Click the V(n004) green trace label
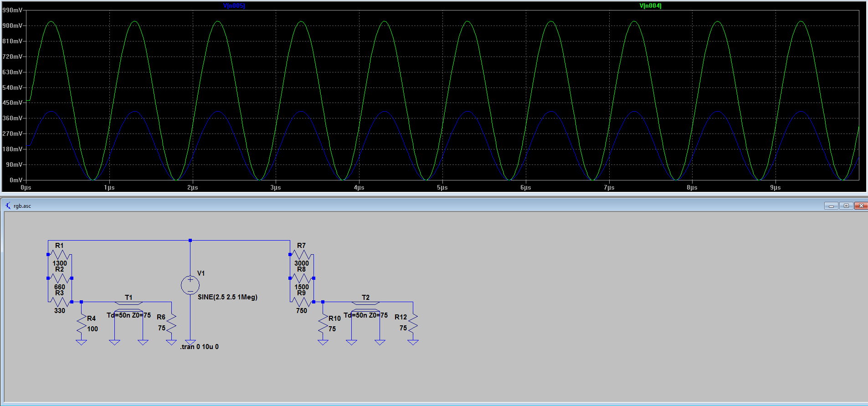Viewport: 868px width, 406px height. tap(650, 6)
